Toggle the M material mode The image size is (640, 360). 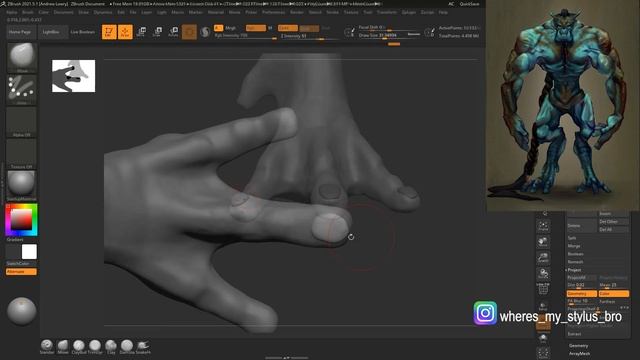pyautogui.click(x=270, y=28)
